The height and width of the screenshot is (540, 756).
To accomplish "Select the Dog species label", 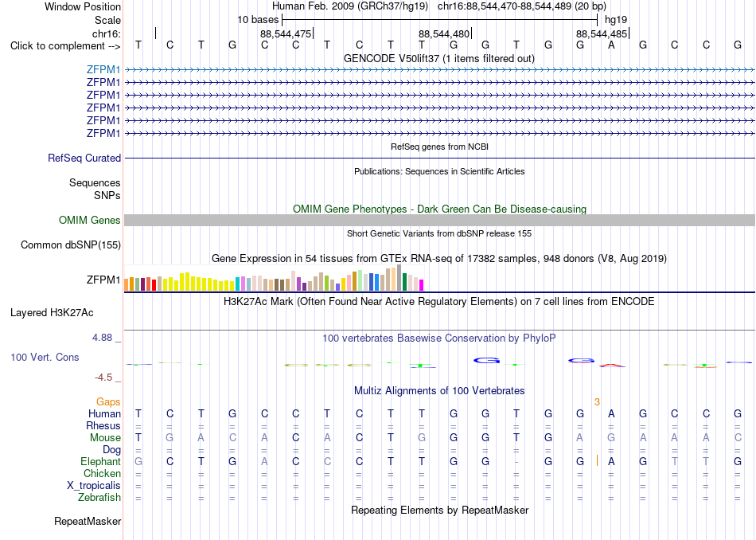I will (111, 450).
